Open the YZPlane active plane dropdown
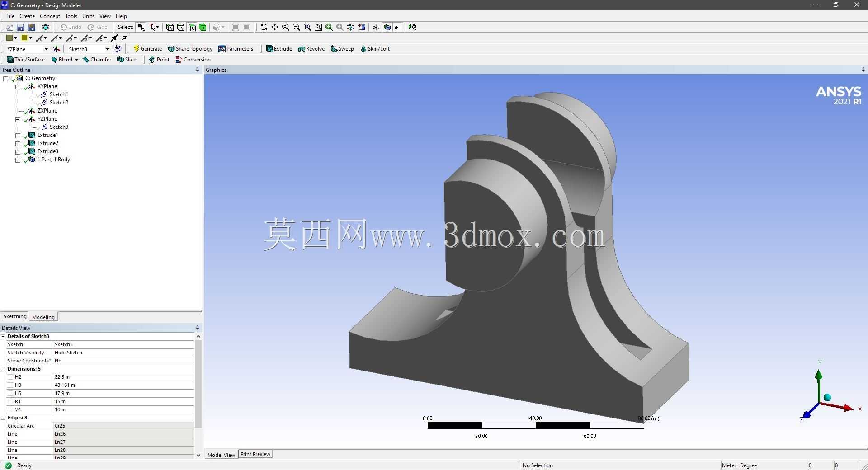The image size is (868, 470). (46, 49)
